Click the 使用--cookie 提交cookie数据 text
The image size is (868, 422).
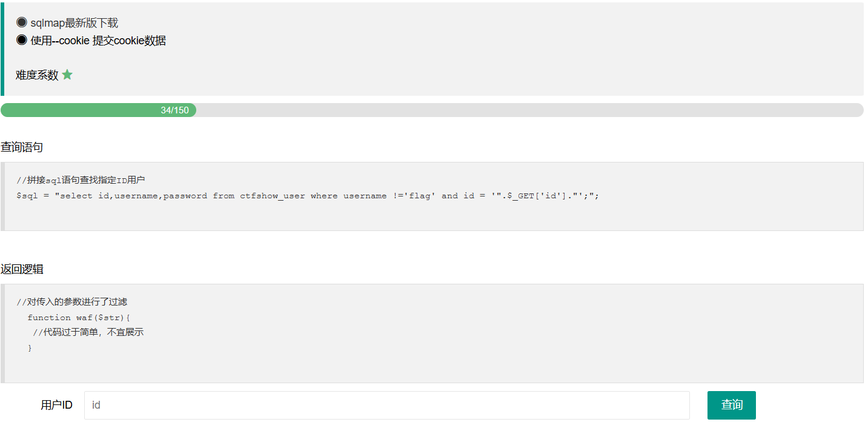click(x=98, y=41)
